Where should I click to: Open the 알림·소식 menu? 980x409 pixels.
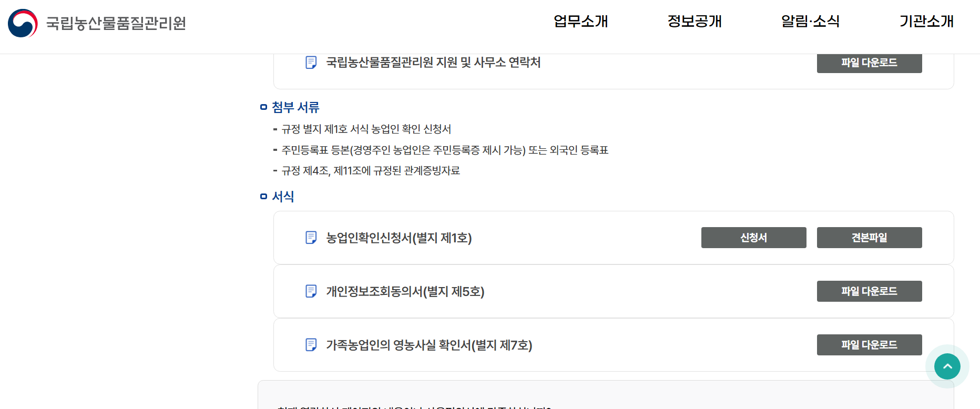tap(810, 22)
